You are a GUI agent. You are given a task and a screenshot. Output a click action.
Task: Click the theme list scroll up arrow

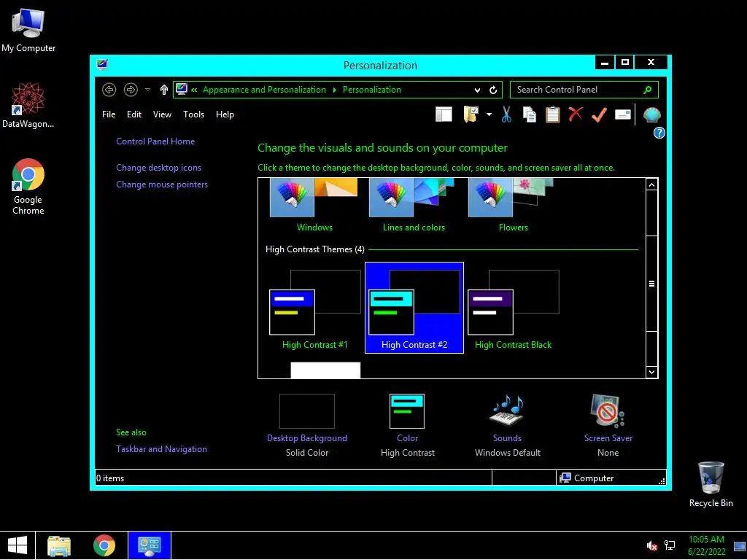[x=651, y=184]
